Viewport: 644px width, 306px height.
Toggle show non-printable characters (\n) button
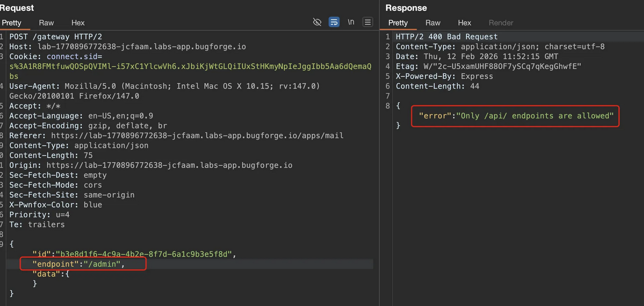[x=351, y=22]
